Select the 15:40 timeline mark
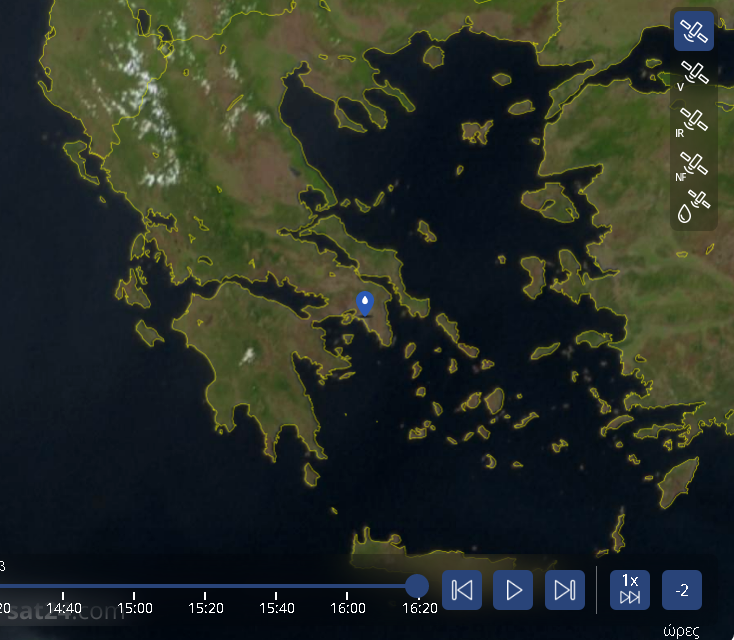 click(277, 607)
